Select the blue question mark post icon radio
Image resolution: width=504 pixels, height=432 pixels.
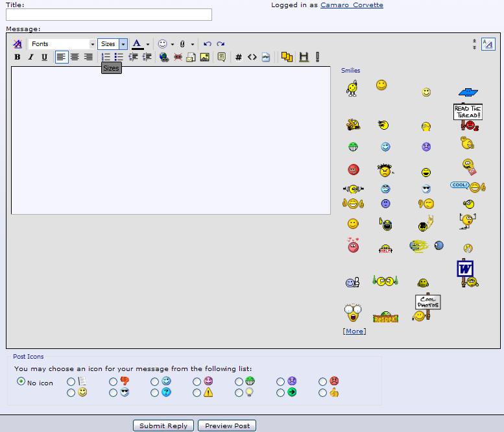tap(154, 393)
